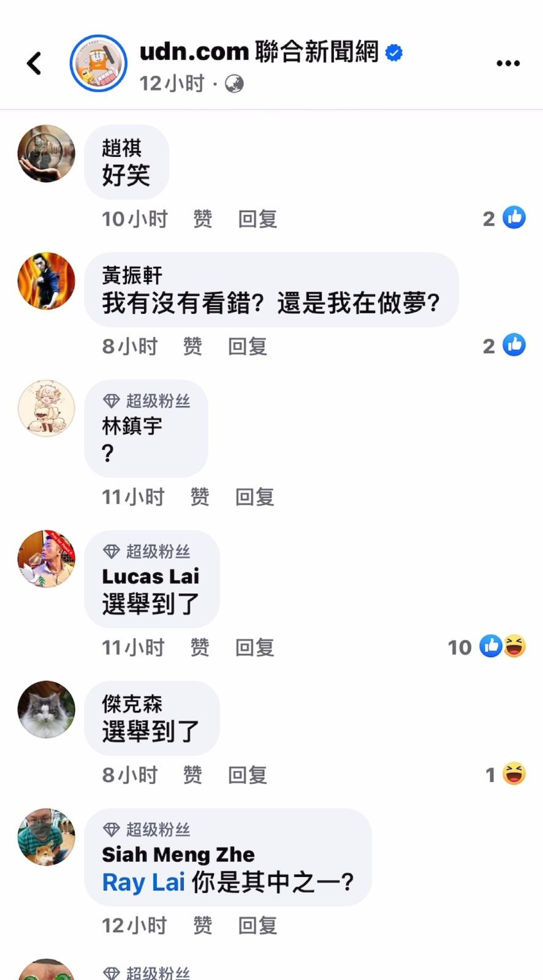The image size is (543, 980).
Task: Tap 黃振軒's avatar photo
Action: click(x=47, y=281)
